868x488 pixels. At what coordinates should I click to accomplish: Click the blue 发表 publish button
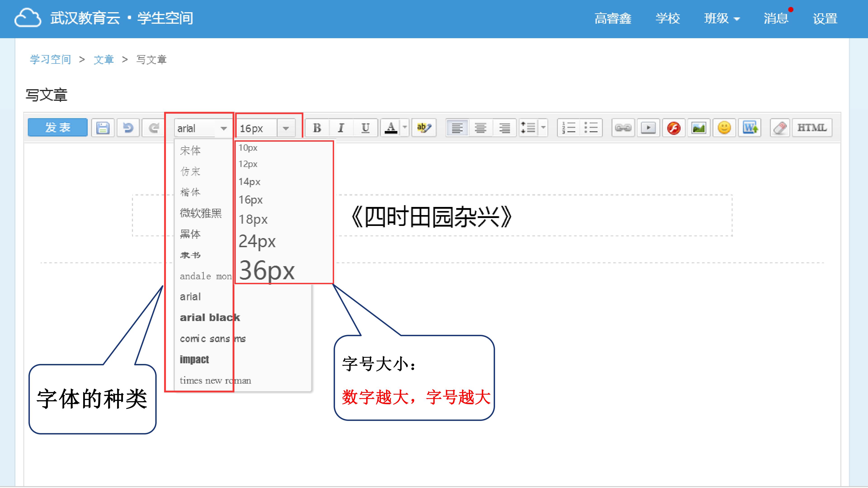[58, 128]
